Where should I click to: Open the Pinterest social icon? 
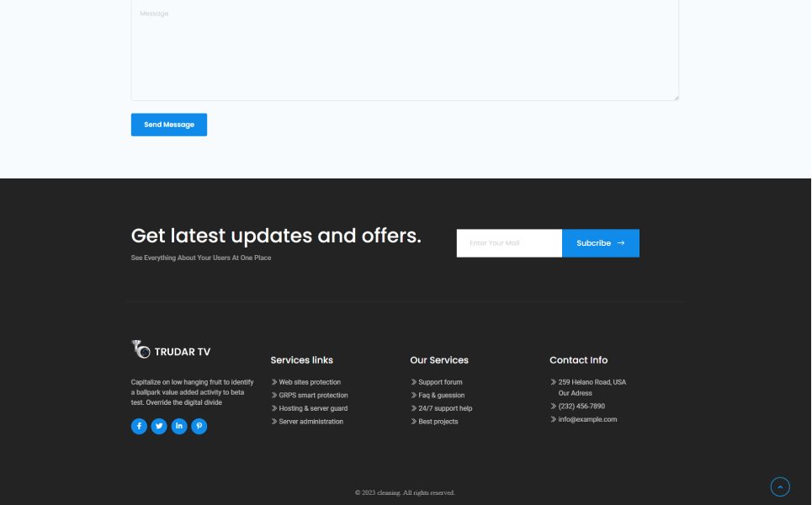coord(199,427)
